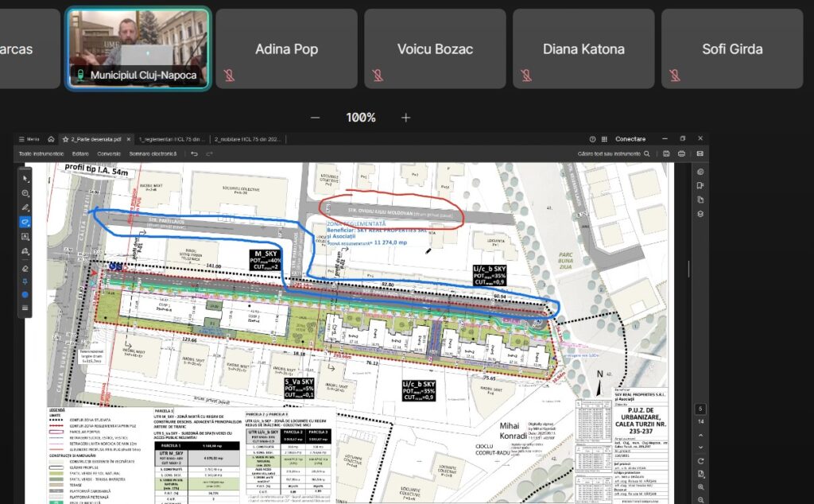Select the arrow selection tool in Acrobat
The height and width of the screenshot is (504, 814).
pyautogui.click(x=25, y=178)
